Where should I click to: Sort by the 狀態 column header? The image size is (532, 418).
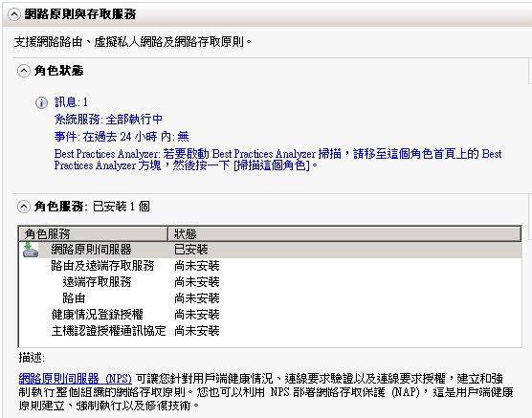tap(344, 233)
